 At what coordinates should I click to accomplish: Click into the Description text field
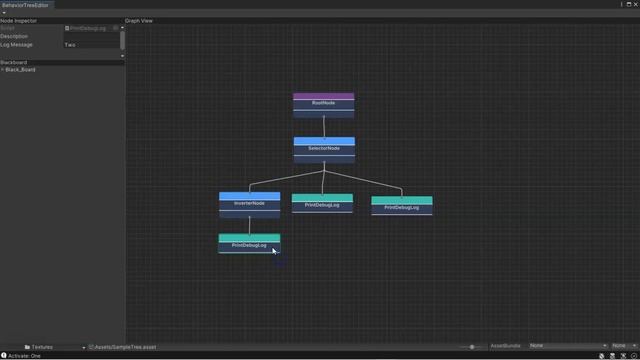pos(92,36)
